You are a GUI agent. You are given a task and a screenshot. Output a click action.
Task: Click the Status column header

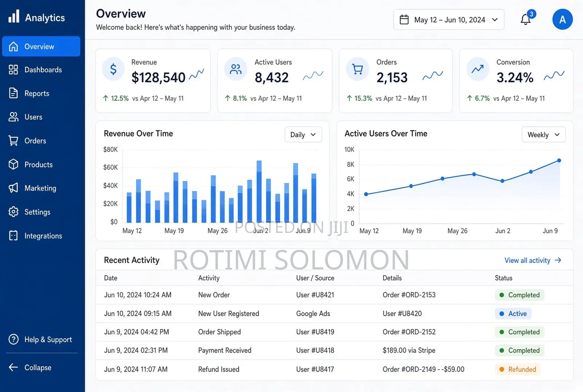coord(504,278)
